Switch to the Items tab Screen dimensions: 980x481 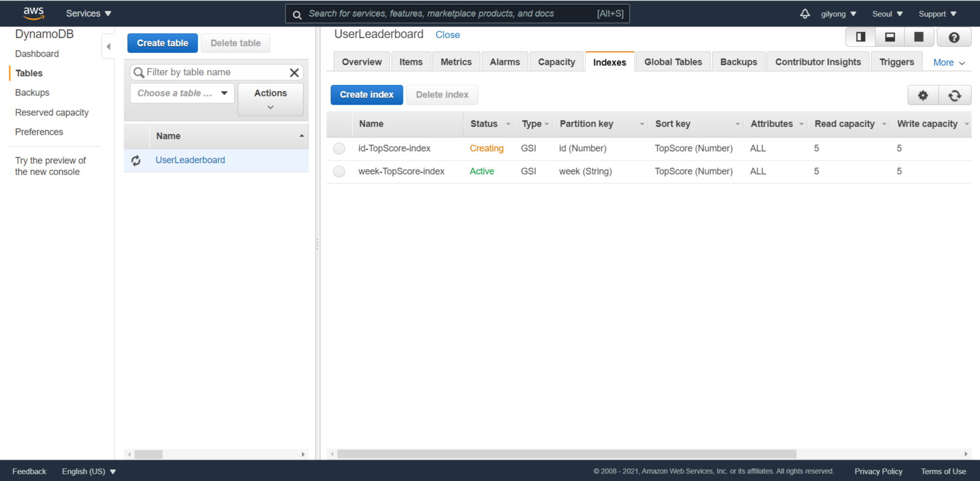click(x=411, y=62)
